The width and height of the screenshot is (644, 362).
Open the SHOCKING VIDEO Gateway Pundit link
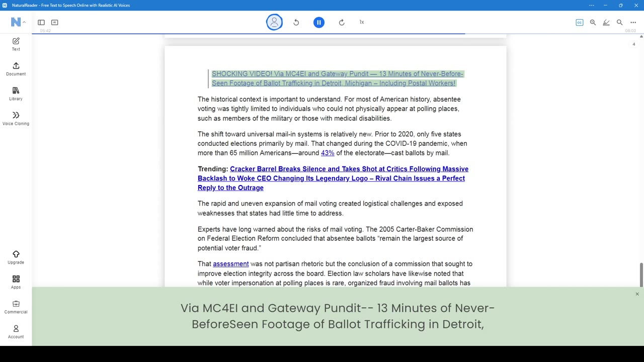[x=337, y=78]
